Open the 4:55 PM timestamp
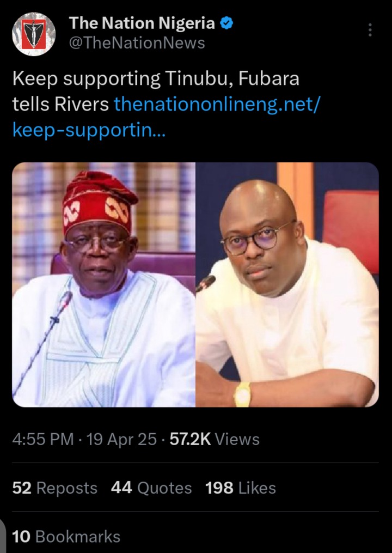Viewport: 392px width, 553px height. coord(43,440)
